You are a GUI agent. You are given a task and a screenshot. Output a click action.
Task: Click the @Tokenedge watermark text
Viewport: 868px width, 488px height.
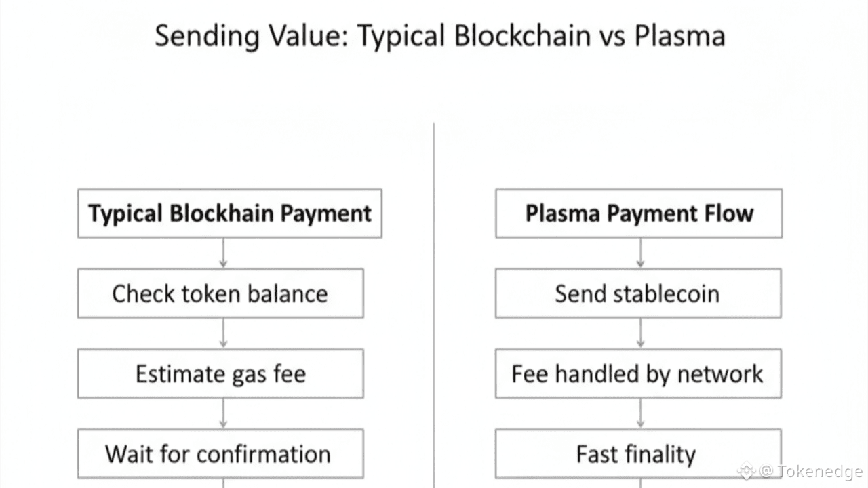810,470
